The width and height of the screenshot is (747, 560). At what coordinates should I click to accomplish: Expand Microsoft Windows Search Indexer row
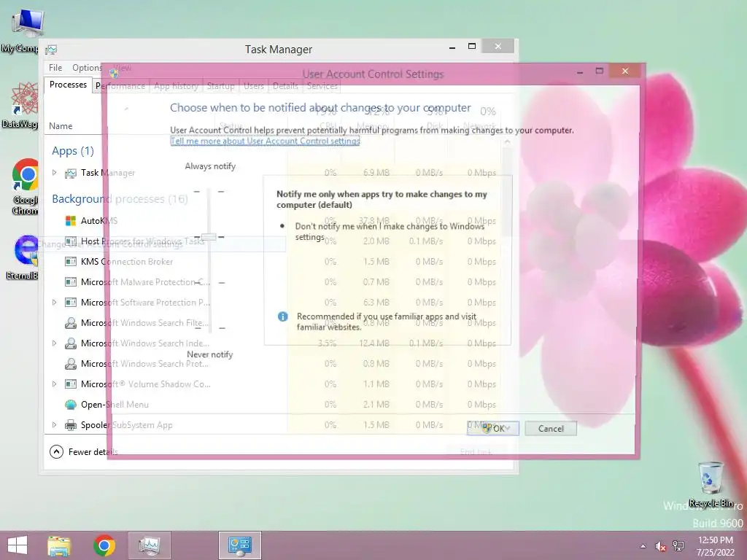click(54, 343)
